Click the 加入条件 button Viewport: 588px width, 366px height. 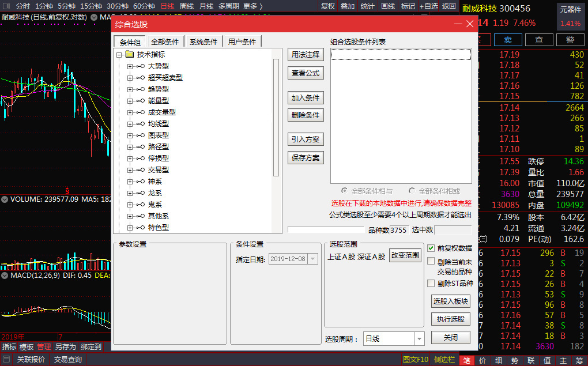click(306, 98)
